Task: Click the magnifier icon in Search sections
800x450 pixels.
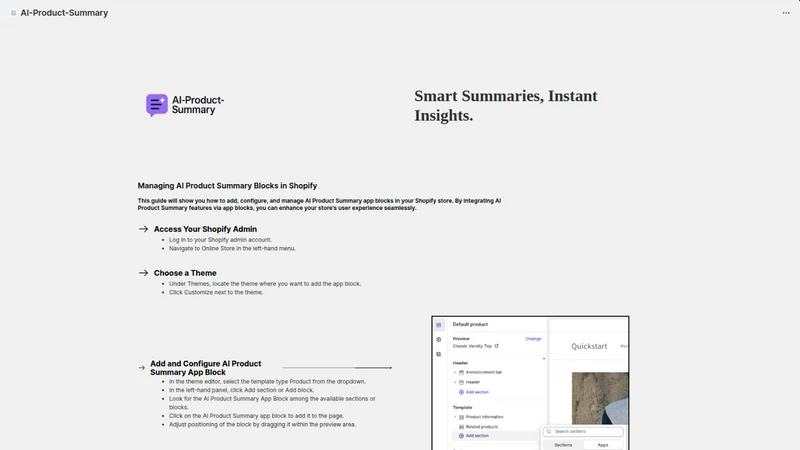Action: pyautogui.click(x=549, y=432)
